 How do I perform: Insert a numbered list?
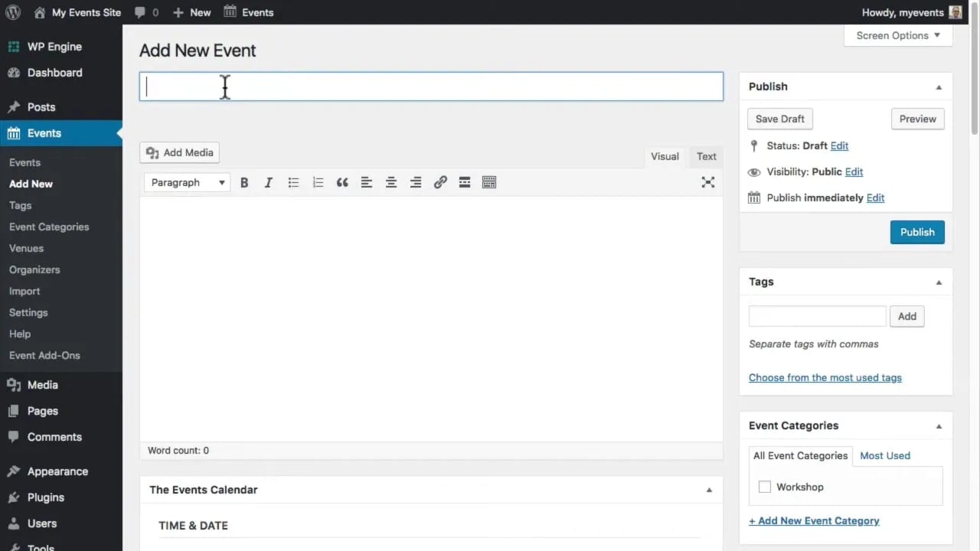318,182
